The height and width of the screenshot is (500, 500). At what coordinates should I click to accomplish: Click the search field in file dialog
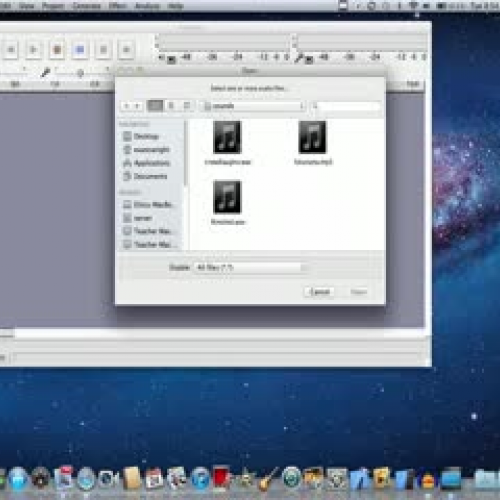click(345, 106)
